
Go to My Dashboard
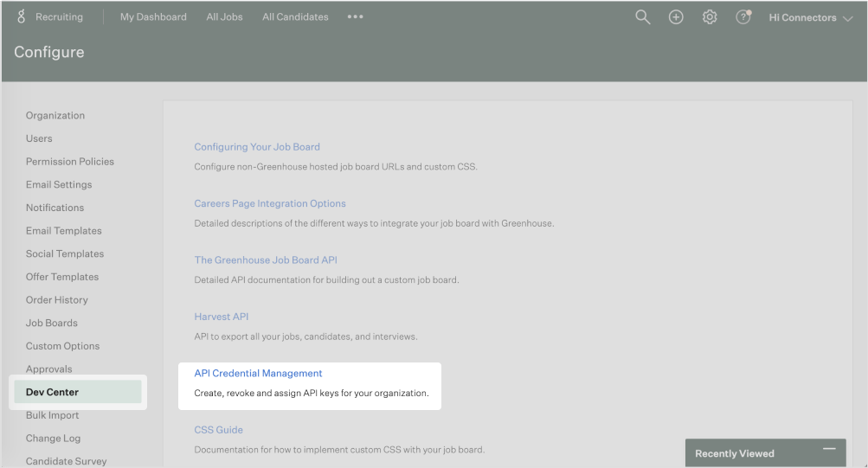(153, 16)
